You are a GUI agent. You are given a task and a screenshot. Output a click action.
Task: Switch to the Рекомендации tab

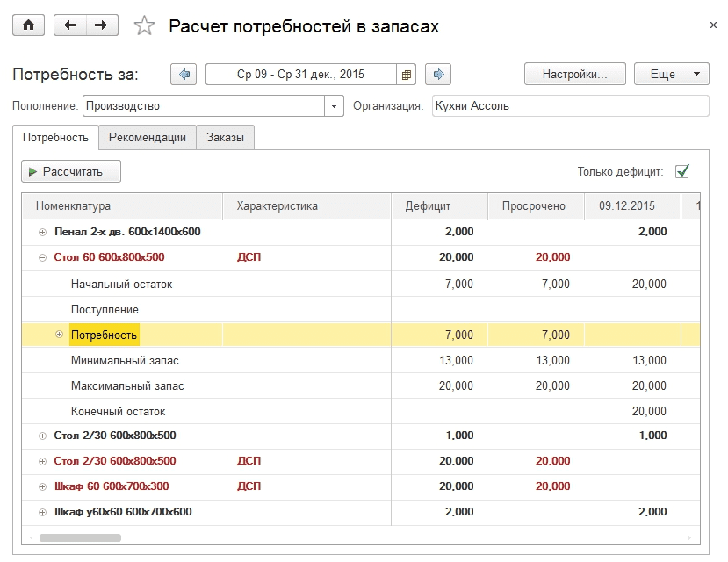pos(147,137)
